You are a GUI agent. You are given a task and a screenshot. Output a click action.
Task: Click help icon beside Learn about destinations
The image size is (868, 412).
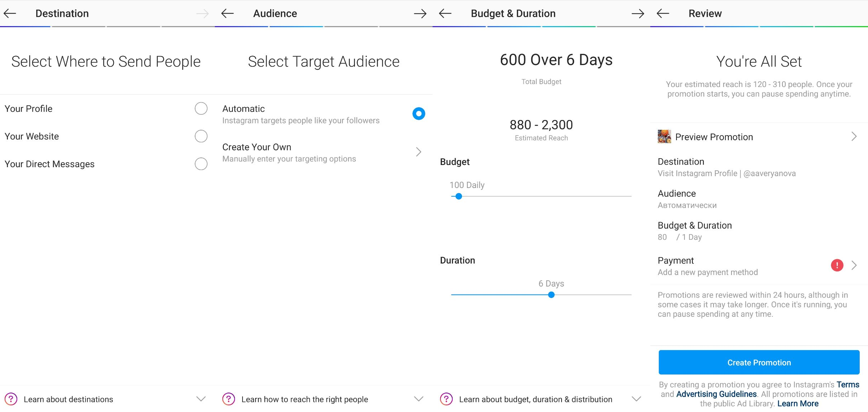pyautogui.click(x=11, y=399)
